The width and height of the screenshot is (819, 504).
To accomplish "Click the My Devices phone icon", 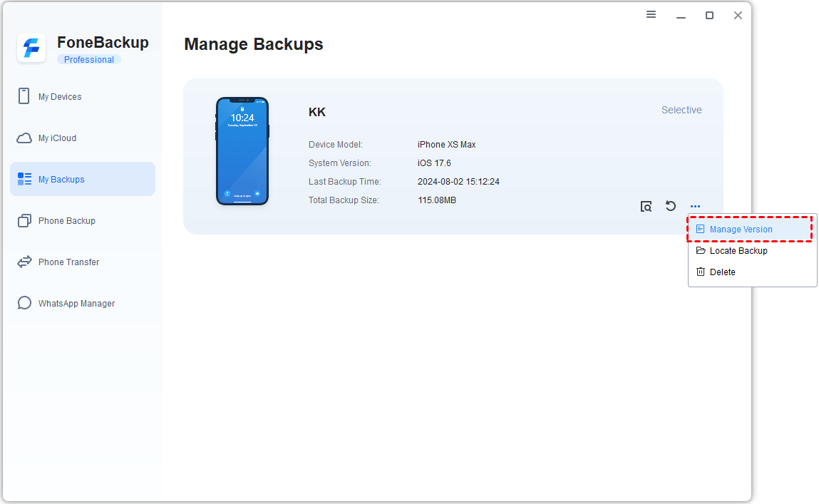I will click(24, 96).
